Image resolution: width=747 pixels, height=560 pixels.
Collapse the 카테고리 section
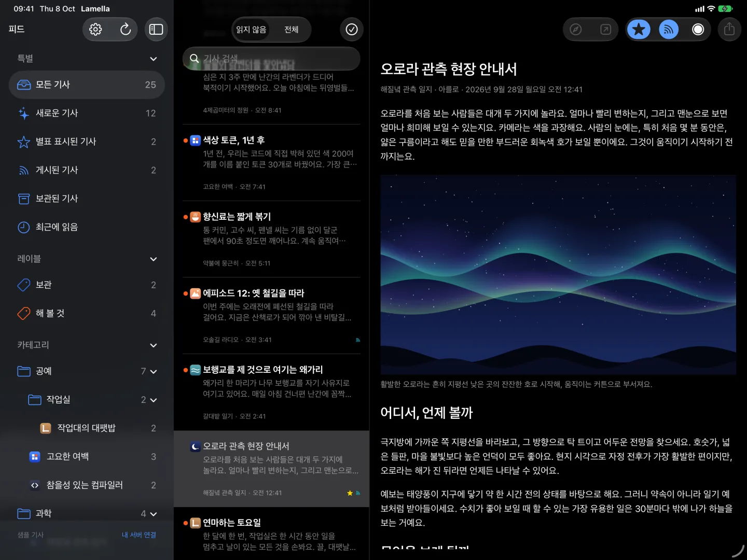(x=154, y=345)
